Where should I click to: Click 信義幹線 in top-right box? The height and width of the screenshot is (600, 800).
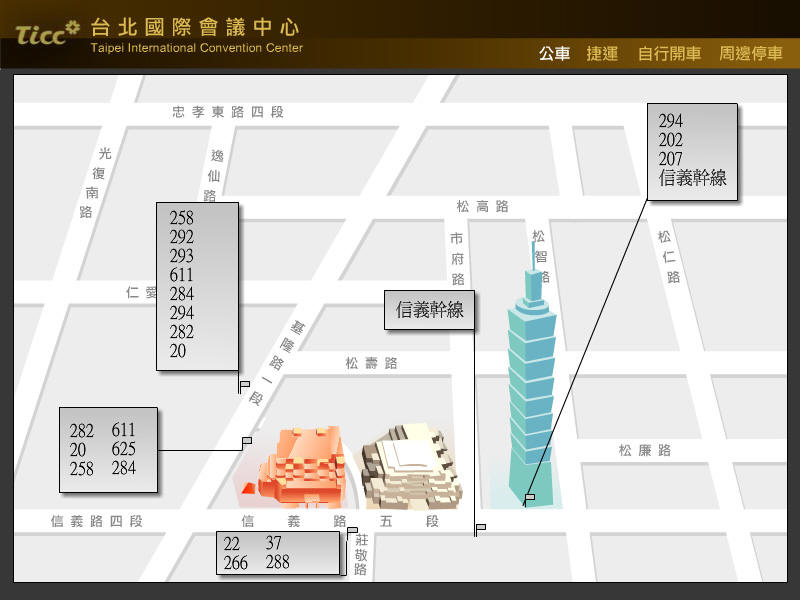tap(692, 178)
